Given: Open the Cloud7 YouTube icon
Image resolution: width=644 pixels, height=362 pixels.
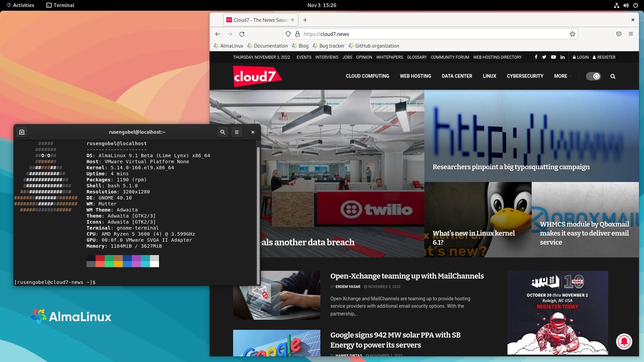Looking at the screenshot, I should (553, 57).
